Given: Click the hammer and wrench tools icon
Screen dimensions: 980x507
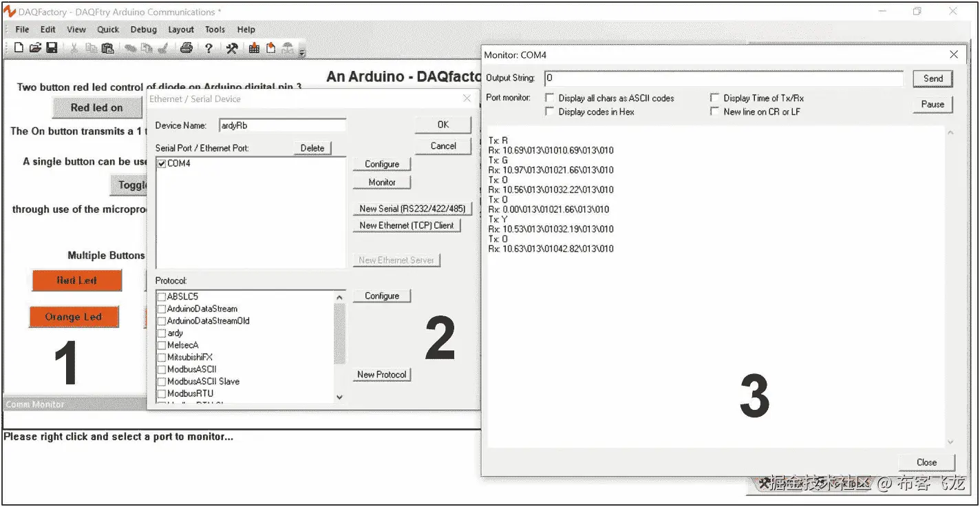Looking at the screenshot, I should (x=232, y=48).
